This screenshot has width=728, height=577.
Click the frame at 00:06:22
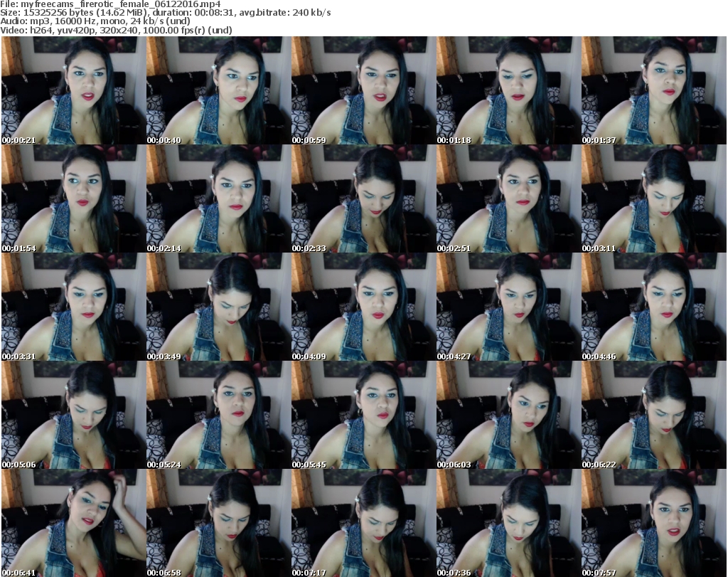[654, 415]
